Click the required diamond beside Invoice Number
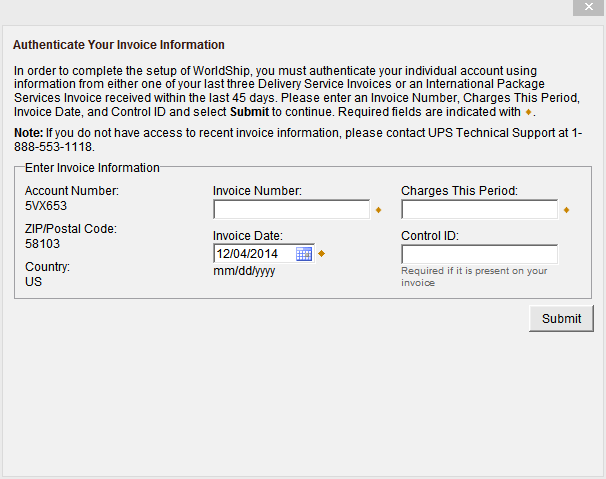606x479 pixels. (378, 210)
